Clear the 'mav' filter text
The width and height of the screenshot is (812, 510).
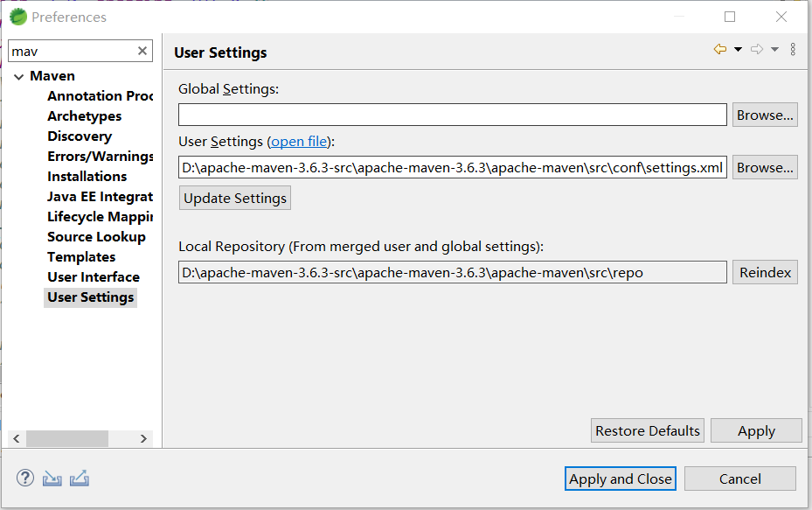142,51
